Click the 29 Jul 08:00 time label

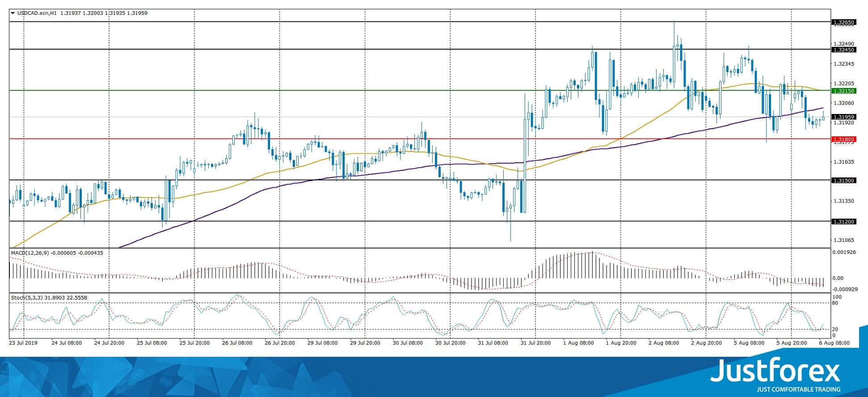pyautogui.click(x=323, y=343)
